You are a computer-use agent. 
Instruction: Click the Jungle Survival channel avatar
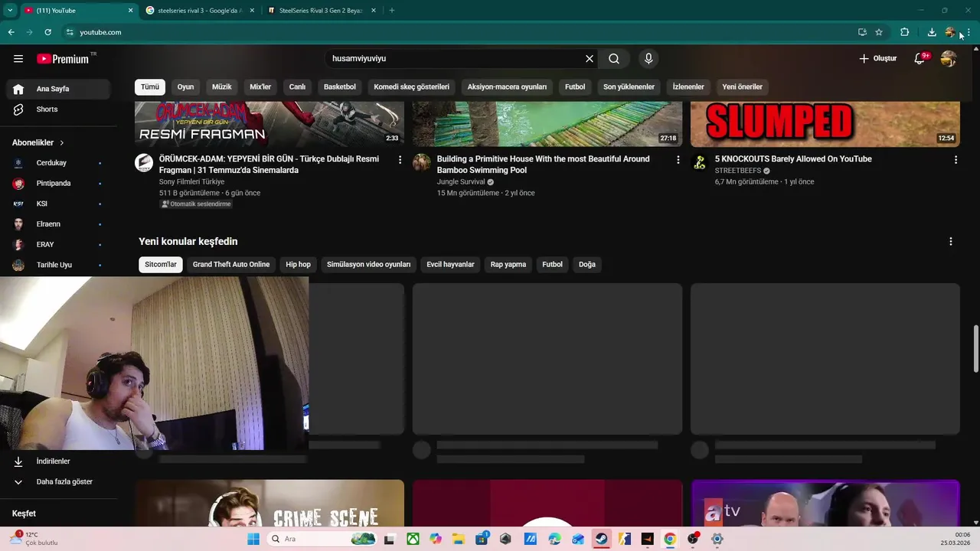tap(422, 162)
